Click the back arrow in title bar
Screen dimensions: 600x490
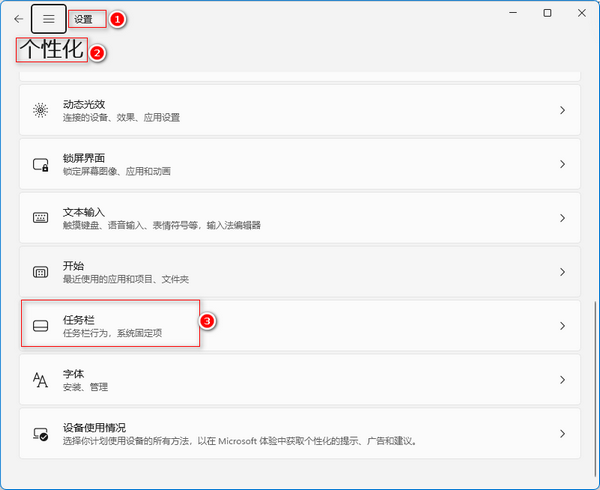[18, 19]
